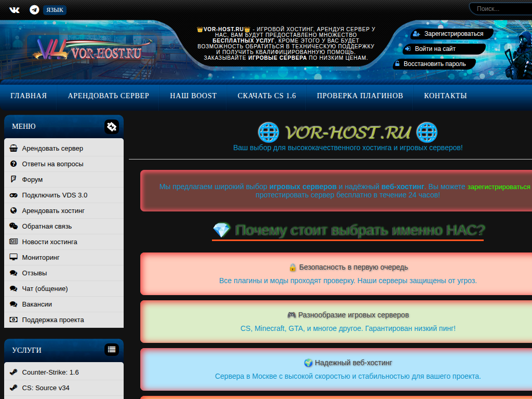Follow the green зарегистрироваться link
This screenshot has height=399, width=532.
(498, 187)
